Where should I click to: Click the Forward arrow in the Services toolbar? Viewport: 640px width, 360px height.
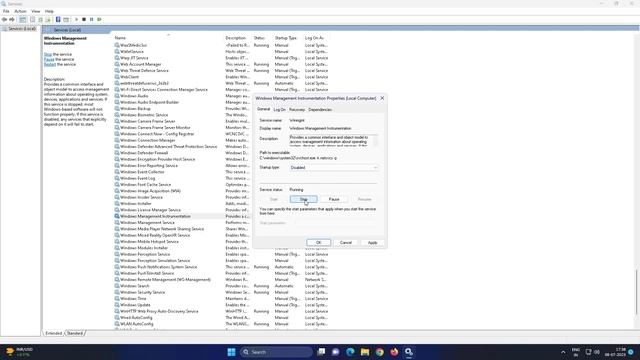[12, 20]
